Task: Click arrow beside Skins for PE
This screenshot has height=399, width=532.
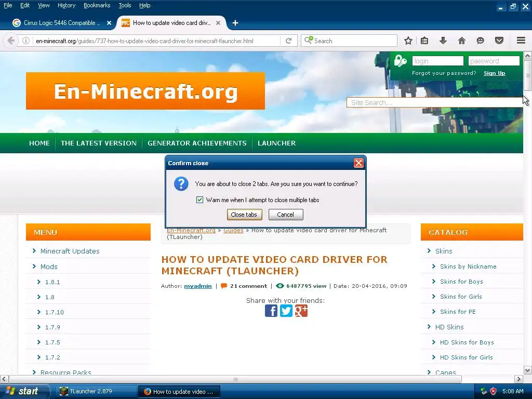Action: (x=434, y=312)
